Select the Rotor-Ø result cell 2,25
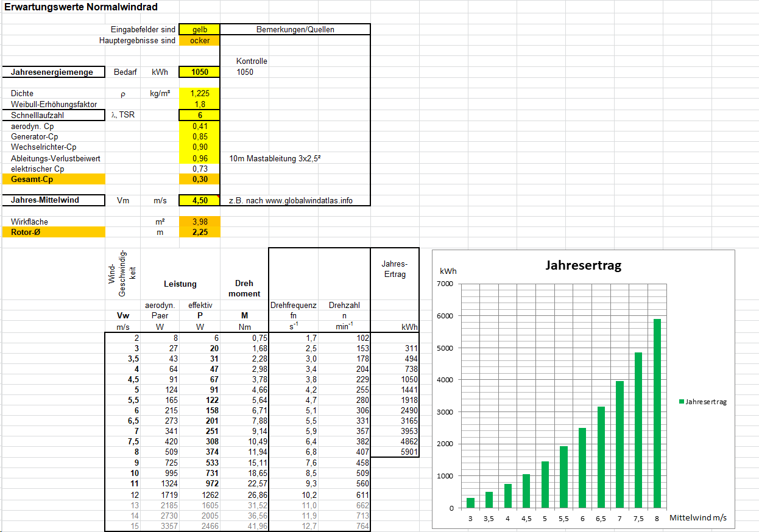The image size is (759, 532). [x=199, y=232]
